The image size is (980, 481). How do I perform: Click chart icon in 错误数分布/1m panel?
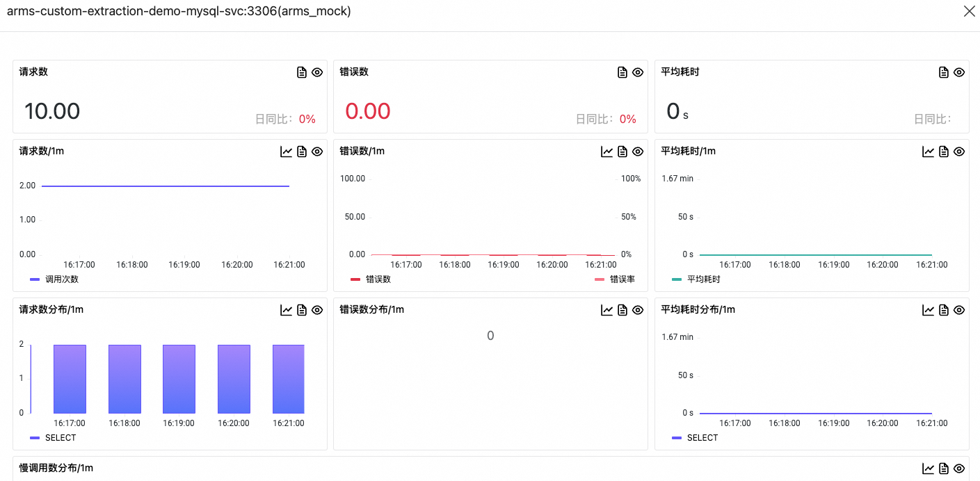(x=607, y=310)
